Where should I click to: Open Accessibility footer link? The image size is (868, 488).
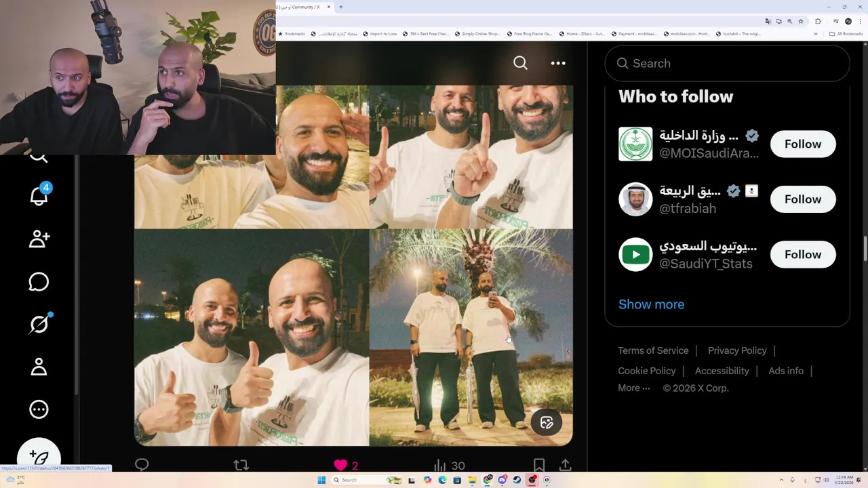[722, 371]
